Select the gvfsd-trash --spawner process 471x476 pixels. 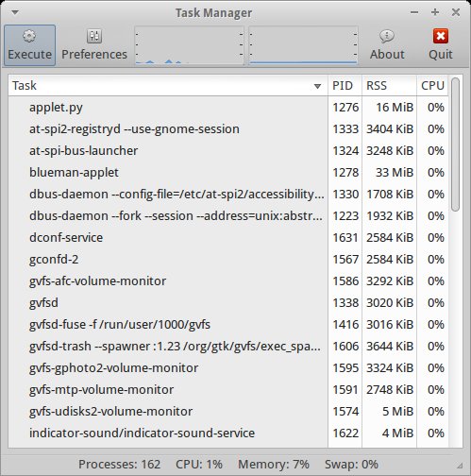tap(228, 347)
